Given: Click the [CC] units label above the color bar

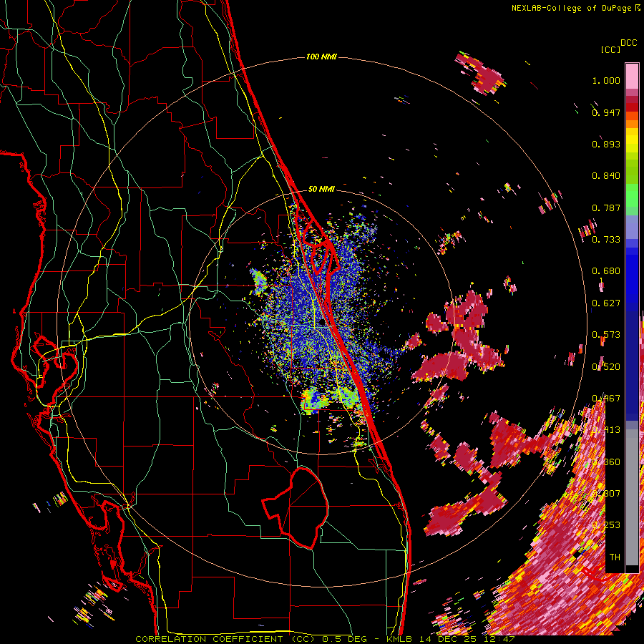Looking at the screenshot, I should click(x=610, y=49).
